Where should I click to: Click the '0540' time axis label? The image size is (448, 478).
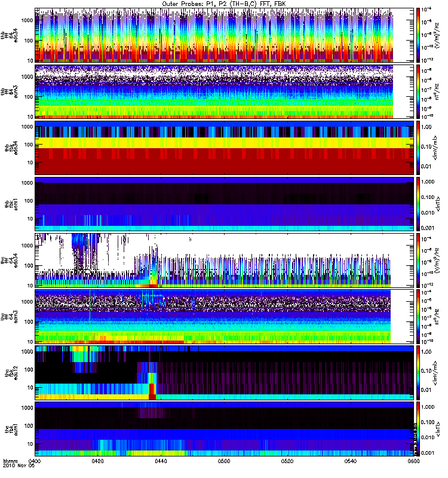tap(351, 461)
